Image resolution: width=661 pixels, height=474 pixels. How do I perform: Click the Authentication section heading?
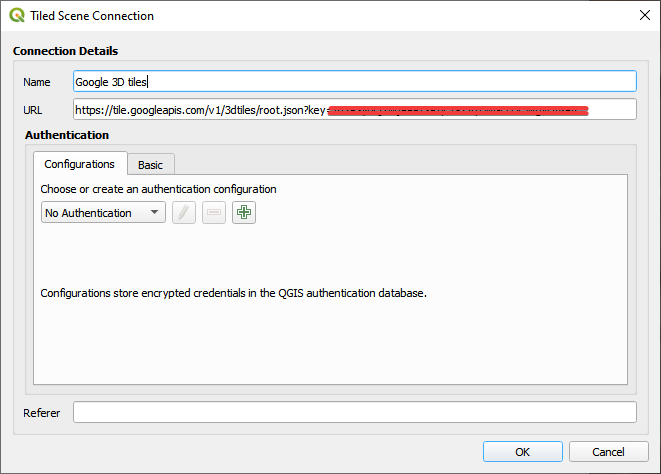(x=60, y=135)
